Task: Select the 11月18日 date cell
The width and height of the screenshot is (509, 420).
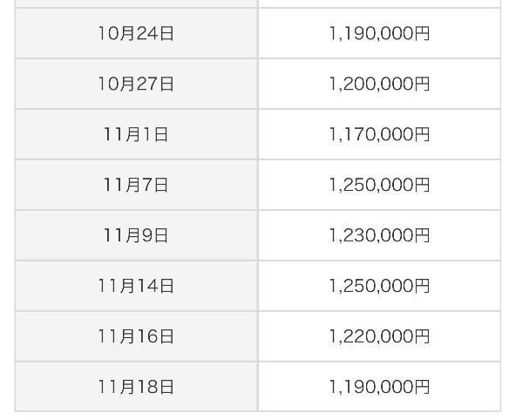Action: tap(136, 387)
